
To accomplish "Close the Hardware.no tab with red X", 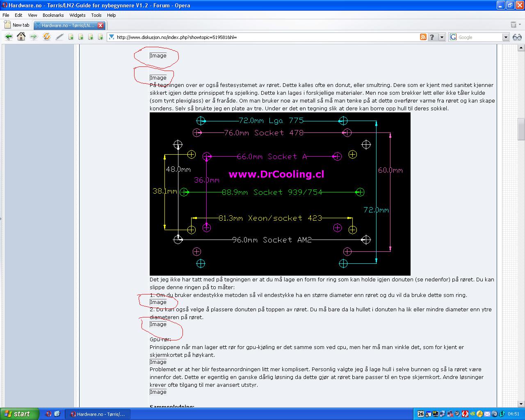I will [x=100, y=25].
